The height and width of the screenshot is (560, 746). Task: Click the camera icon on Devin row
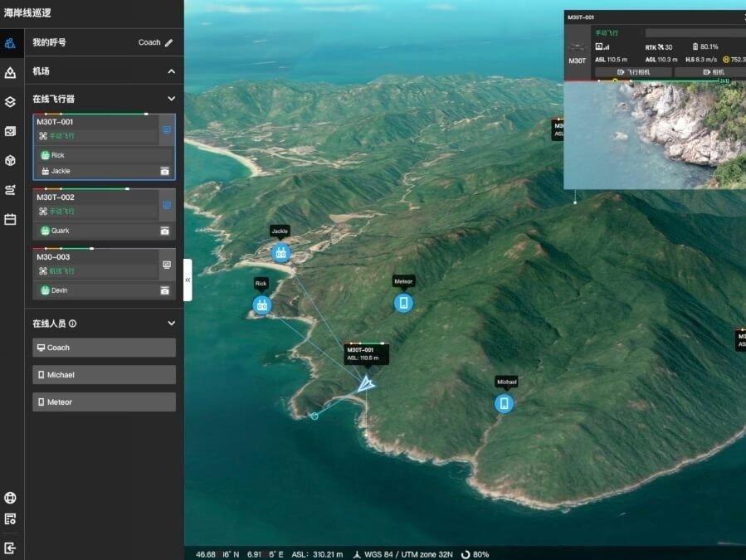164,290
